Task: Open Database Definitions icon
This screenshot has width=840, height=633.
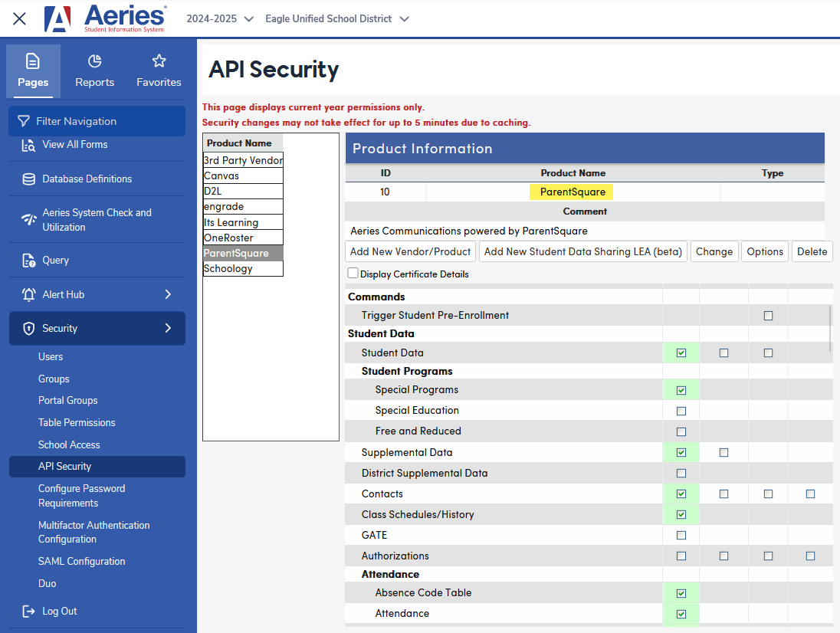Action: 29,179
